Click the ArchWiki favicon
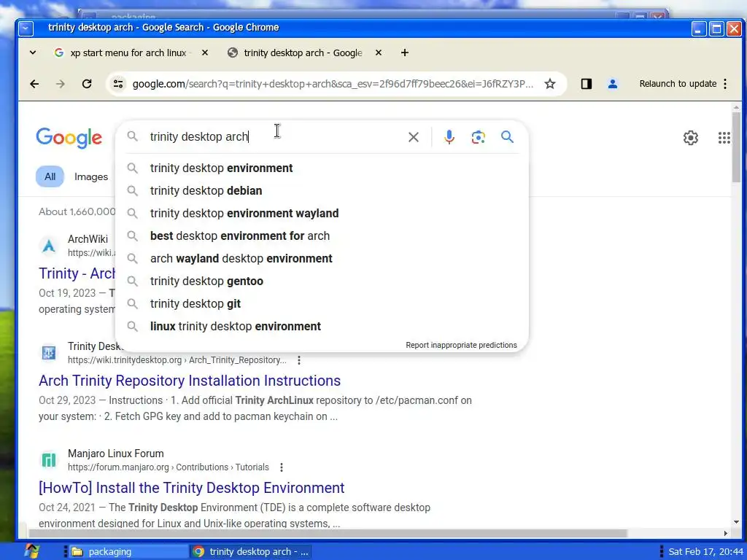This screenshot has width=747, height=560. point(49,246)
